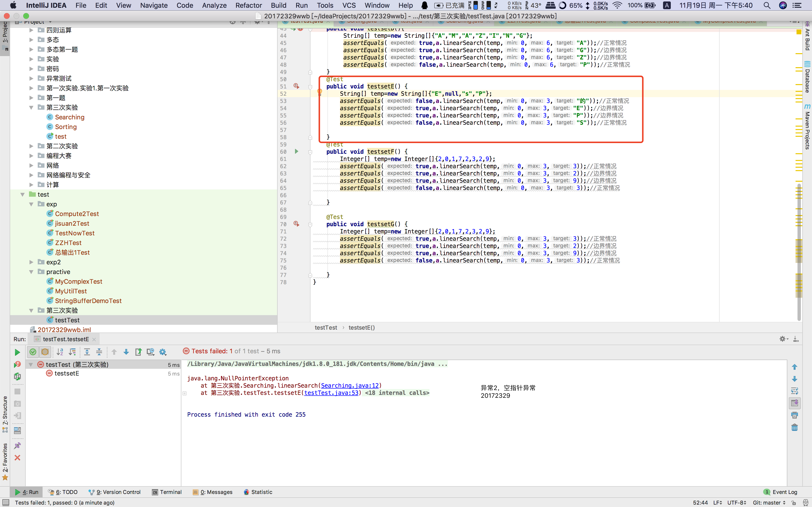The image size is (812, 507).
Task: Rerun the test with the green play icon
Action: [x=17, y=352]
